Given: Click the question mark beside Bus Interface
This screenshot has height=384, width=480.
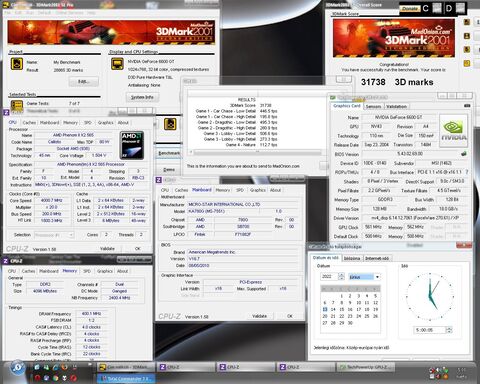Looking at the screenshot, I should (x=467, y=172).
